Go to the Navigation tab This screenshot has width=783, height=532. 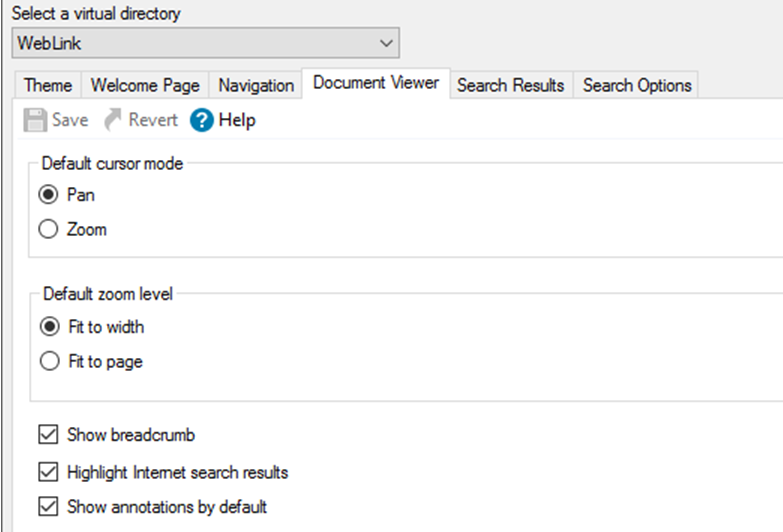tap(256, 85)
